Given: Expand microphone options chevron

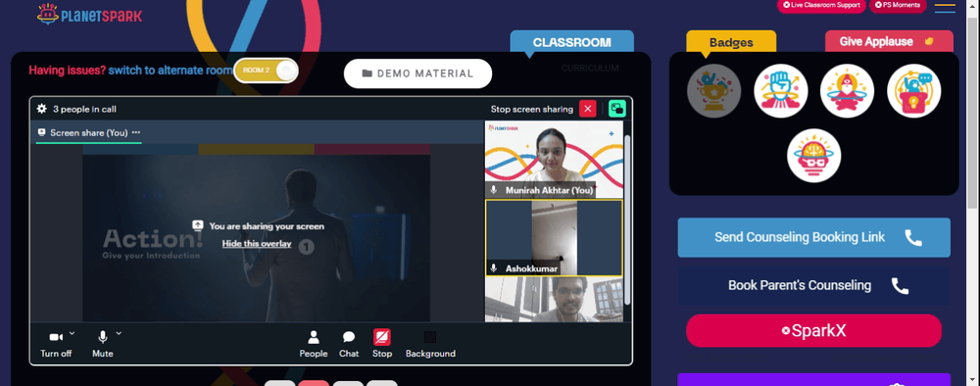Looking at the screenshot, I should tap(119, 333).
